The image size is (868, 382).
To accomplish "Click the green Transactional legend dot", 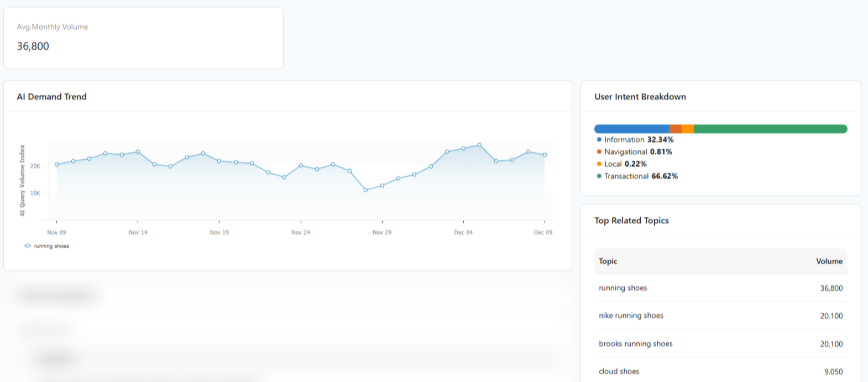I will point(599,176).
